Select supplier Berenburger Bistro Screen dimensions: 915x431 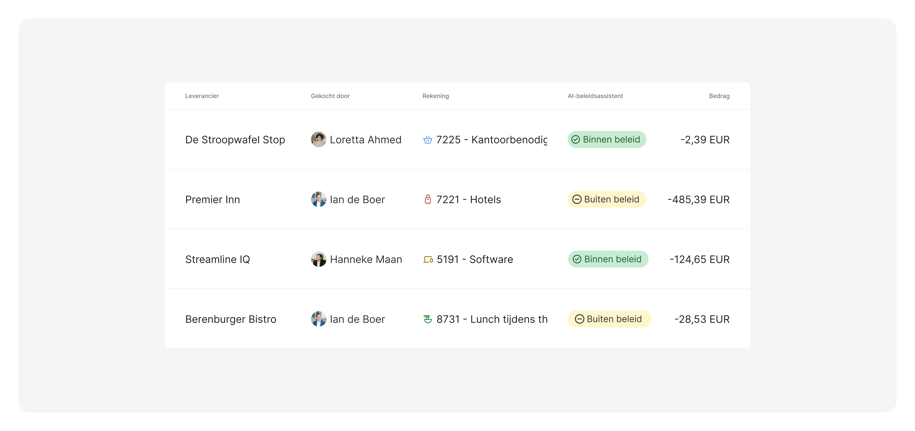coord(231,319)
